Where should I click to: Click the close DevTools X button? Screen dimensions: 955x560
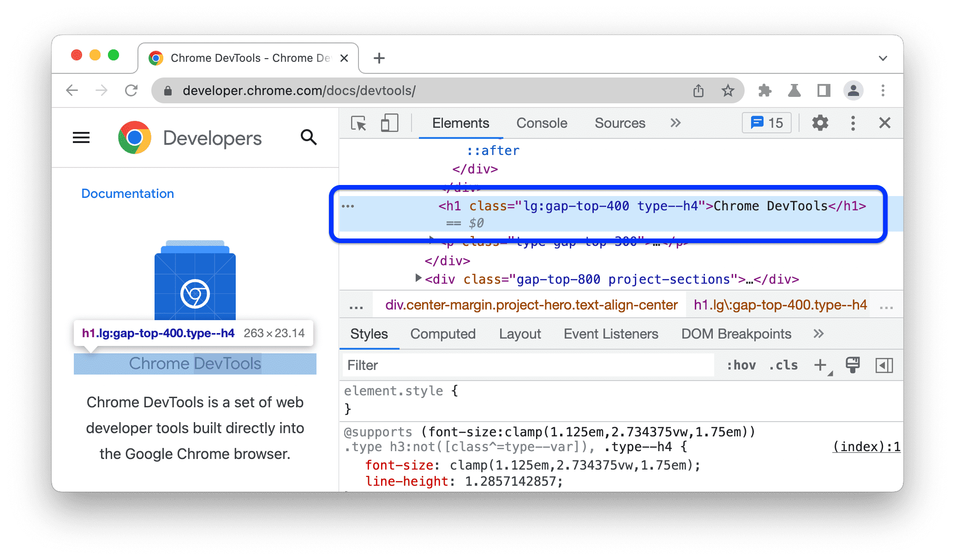[885, 123]
